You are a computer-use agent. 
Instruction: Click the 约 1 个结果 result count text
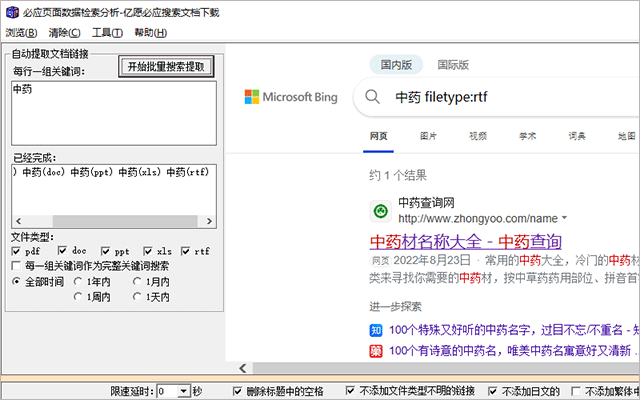coord(398,176)
